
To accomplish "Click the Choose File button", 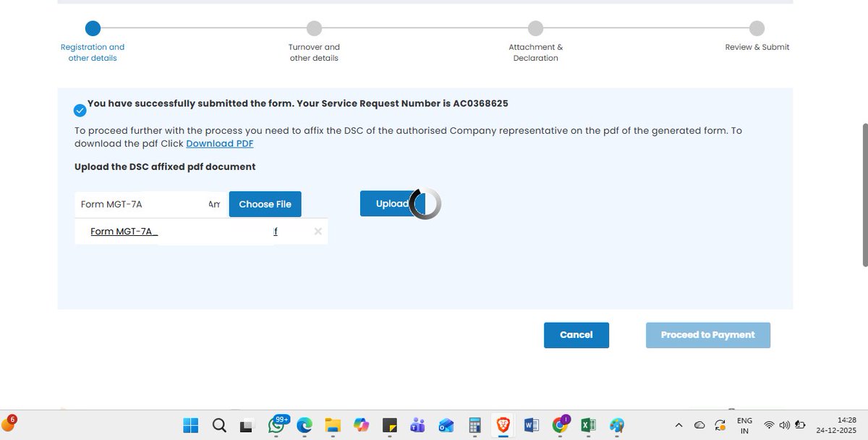I will [265, 204].
